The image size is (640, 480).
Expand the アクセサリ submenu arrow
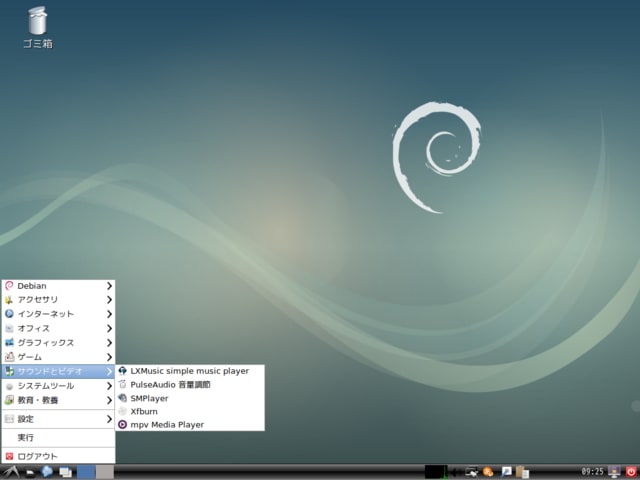click(x=109, y=300)
